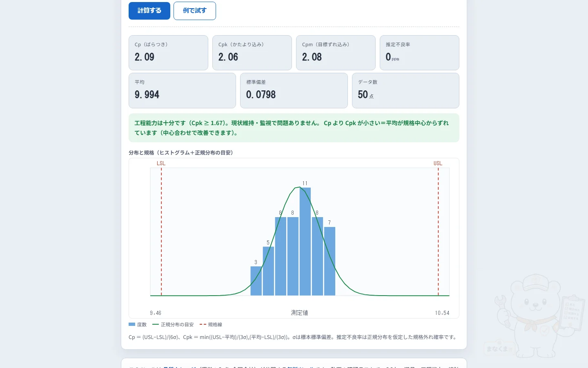The image size is (588, 368).
Task: Select the Cpm 2.08 result card
Action: click(x=336, y=53)
